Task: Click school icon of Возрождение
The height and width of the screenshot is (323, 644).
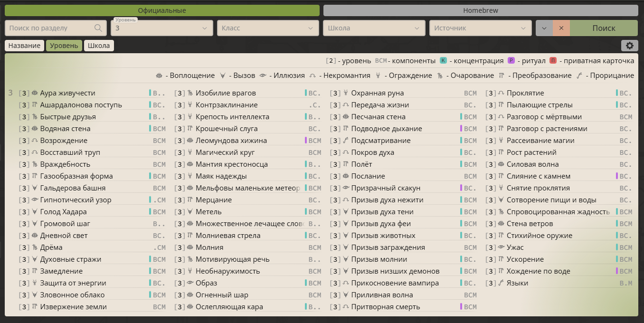Action: (35, 141)
